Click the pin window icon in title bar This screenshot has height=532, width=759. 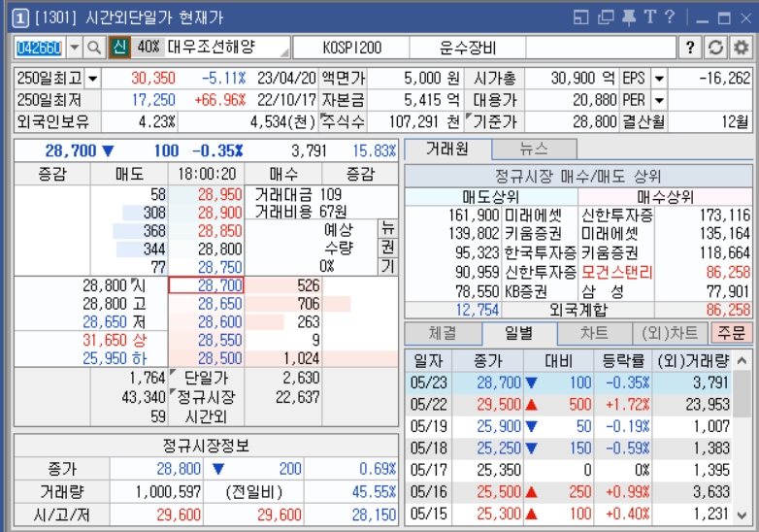(628, 17)
